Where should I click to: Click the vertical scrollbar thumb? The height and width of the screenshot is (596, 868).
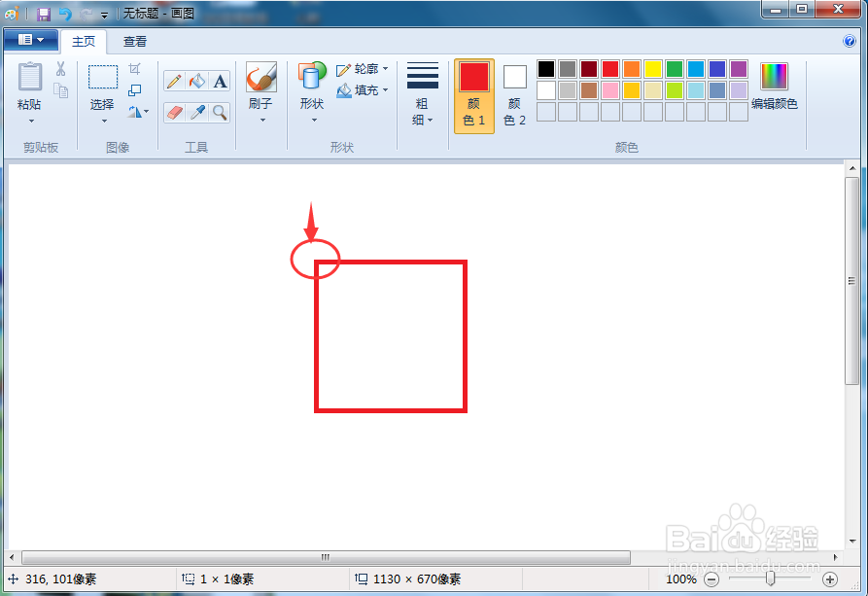tap(851, 281)
